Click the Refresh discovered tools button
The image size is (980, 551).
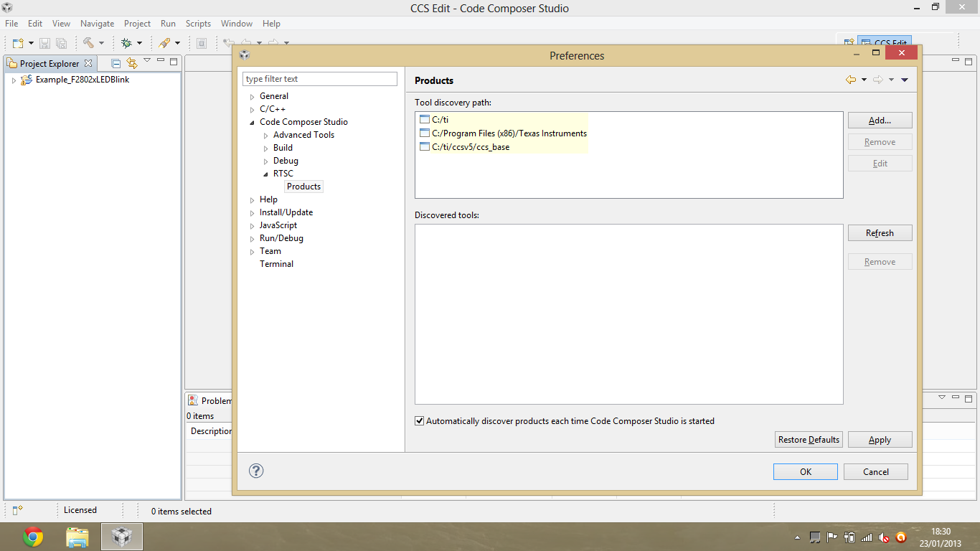click(x=880, y=232)
